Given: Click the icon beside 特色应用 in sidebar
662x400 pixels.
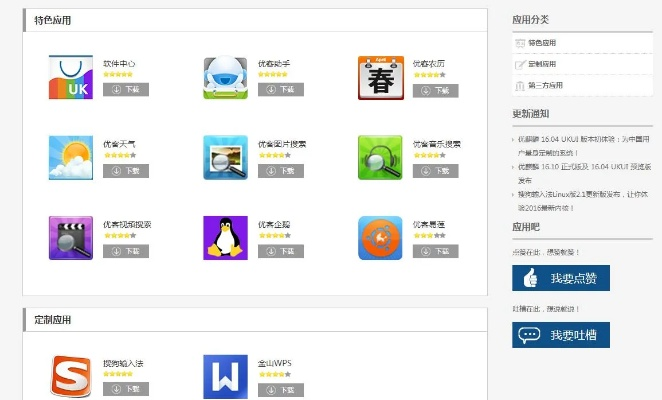Looking at the screenshot, I should (x=520, y=43).
